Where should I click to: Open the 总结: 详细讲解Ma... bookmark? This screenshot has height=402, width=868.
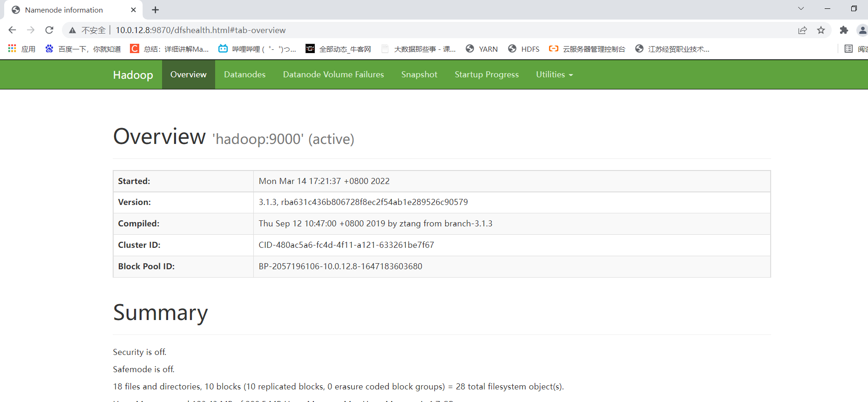(170, 49)
